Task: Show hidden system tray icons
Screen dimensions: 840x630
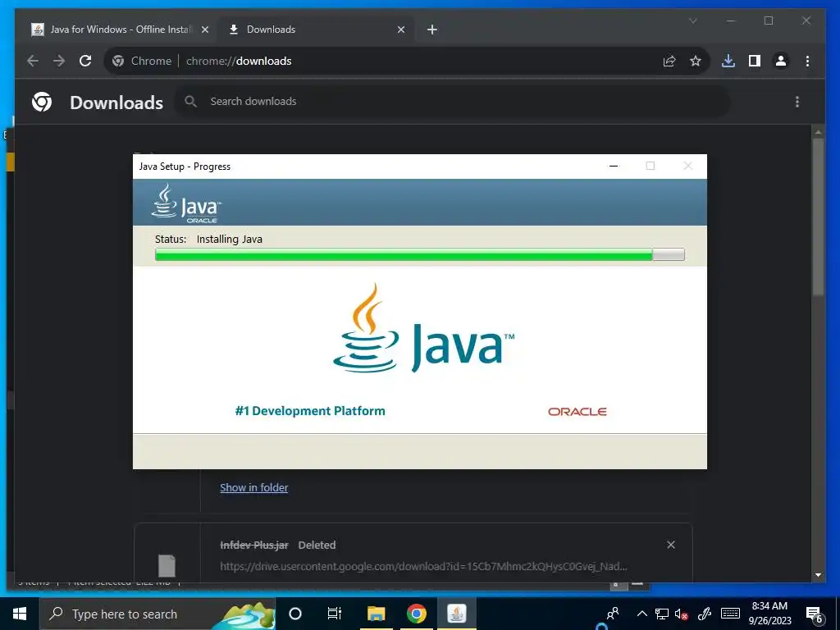Action: tap(641, 614)
